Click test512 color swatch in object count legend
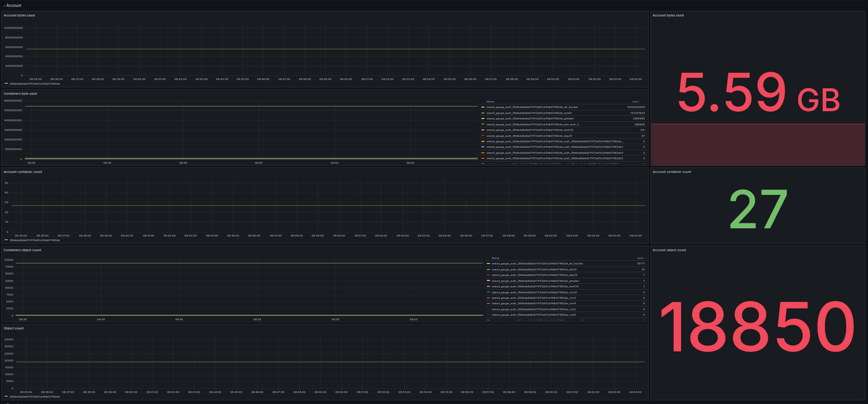Viewport: 868px width, 404px height. click(488, 286)
